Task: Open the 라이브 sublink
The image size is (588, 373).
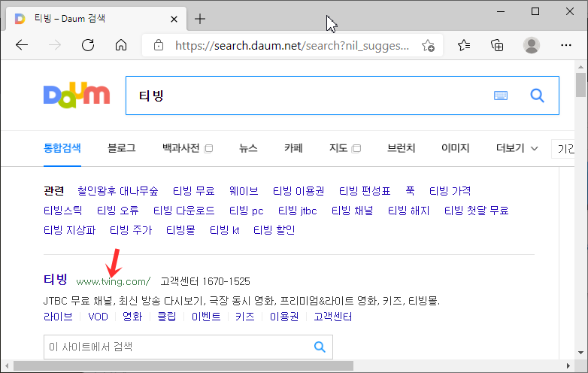Action: 58,317
